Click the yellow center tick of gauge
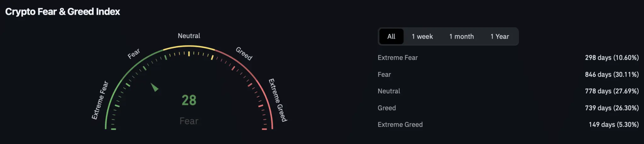The width and height of the screenshot is (644, 144). coord(189,54)
